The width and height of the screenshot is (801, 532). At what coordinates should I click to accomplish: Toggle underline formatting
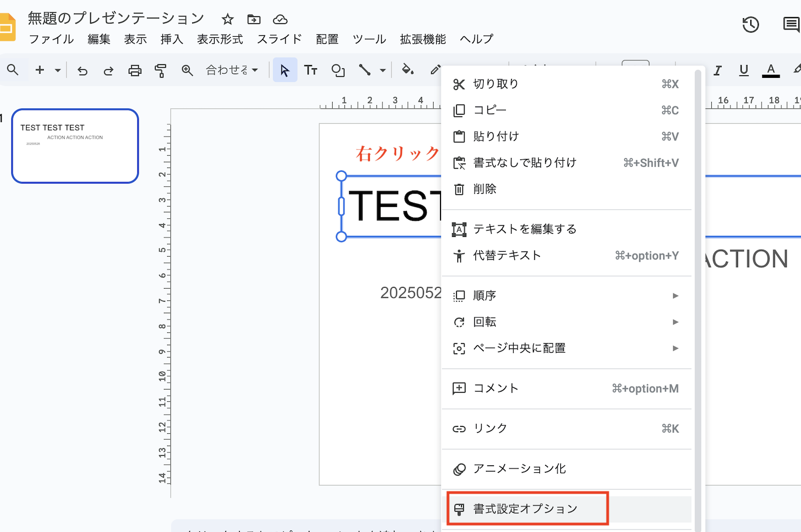pyautogui.click(x=743, y=70)
